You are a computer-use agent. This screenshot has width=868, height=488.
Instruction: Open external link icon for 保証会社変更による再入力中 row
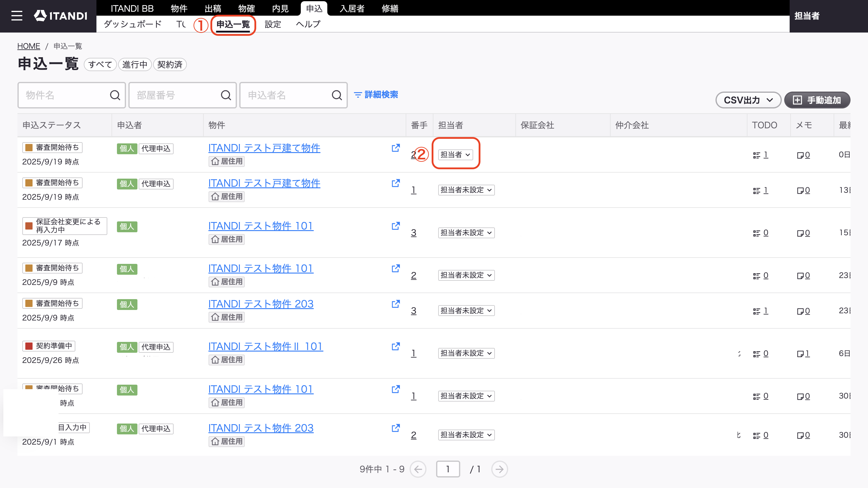click(396, 226)
